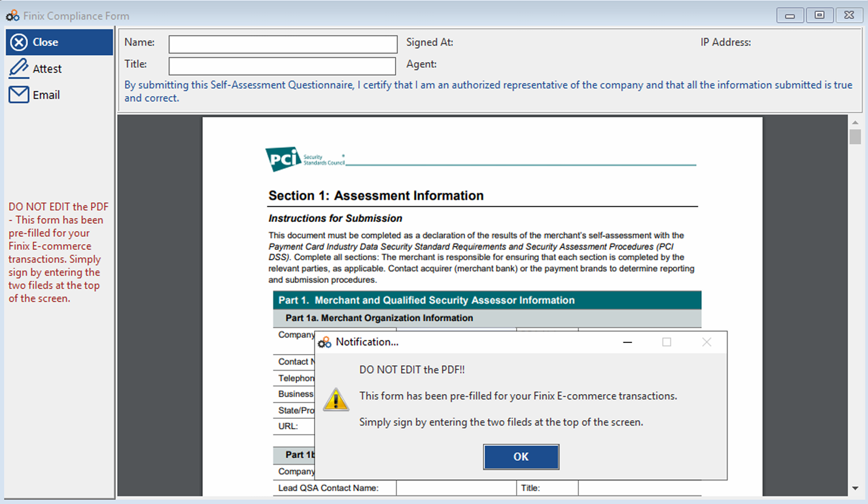Viewport: 868px width, 504px height.
Task: Click the PCI Security Standards Council logo
Action: pos(305,159)
